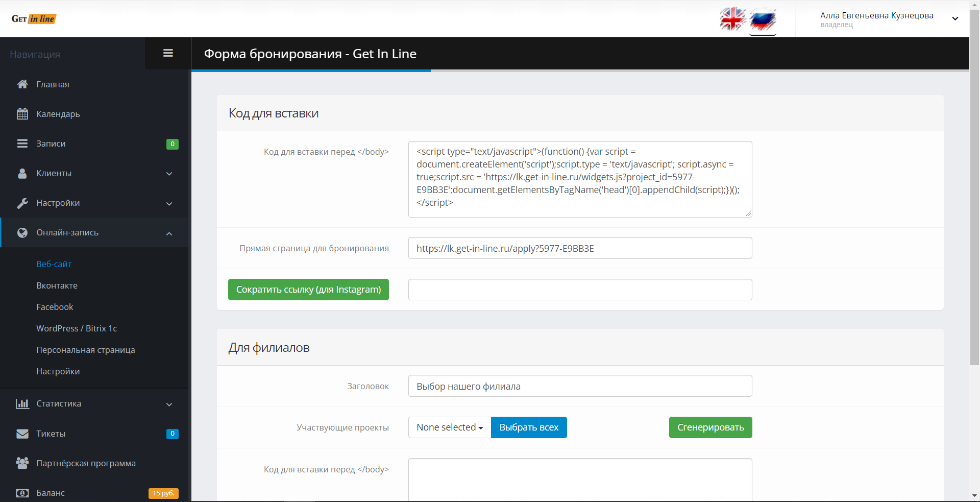Screen dimensions: 980x502
Task: Click the person icon beside Клиенты
Action: pyautogui.click(x=22, y=173)
